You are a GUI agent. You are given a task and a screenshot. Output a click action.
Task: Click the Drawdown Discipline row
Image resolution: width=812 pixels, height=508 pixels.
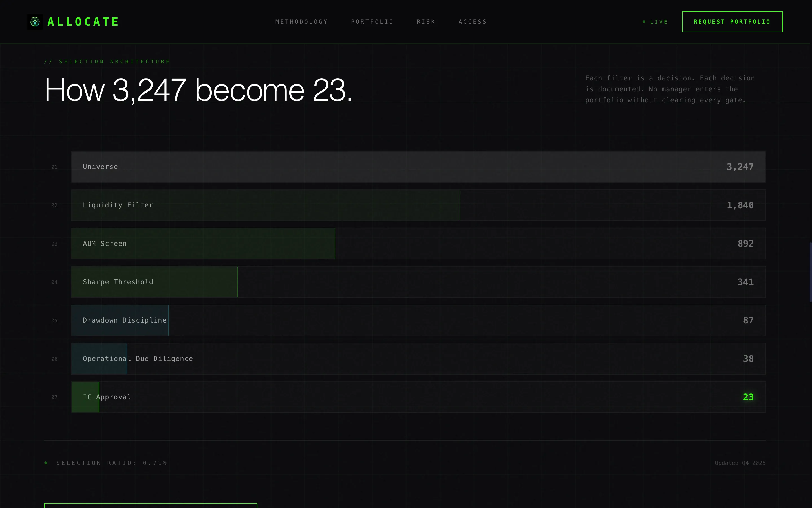[x=418, y=320]
